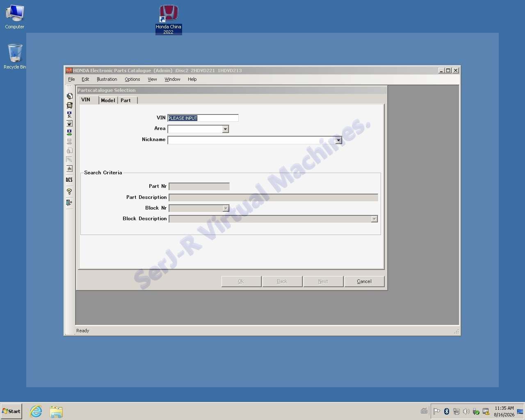Click the greyed-out lock-shaped toolbar icon
The image size is (525, 420).
tap(69, 151)
